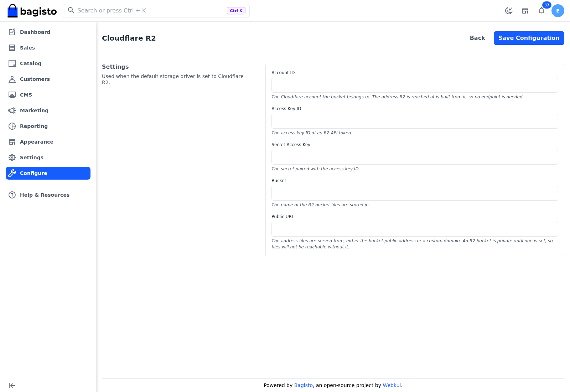Focus the Public URL field
This screenshot has width=570, height=392.
pos(415,229)
